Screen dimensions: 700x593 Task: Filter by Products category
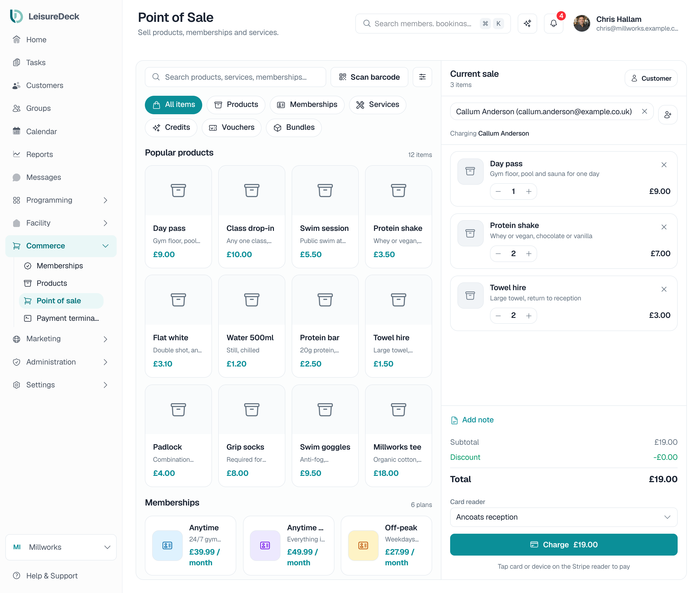coord(236,105)
